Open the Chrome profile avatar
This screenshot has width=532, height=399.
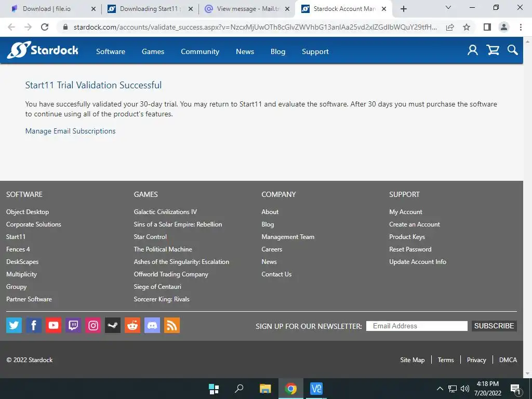pyautogui.click(x=504, y=27)
